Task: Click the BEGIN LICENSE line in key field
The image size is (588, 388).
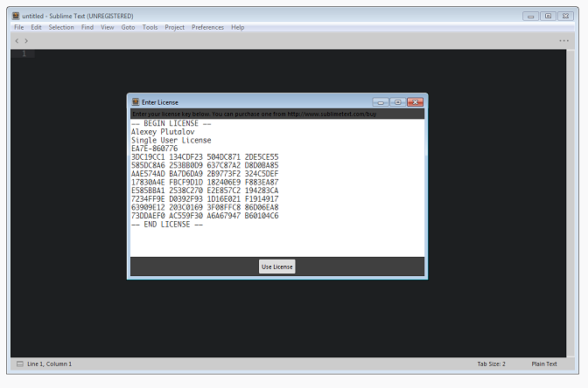Action: point(171,123)
